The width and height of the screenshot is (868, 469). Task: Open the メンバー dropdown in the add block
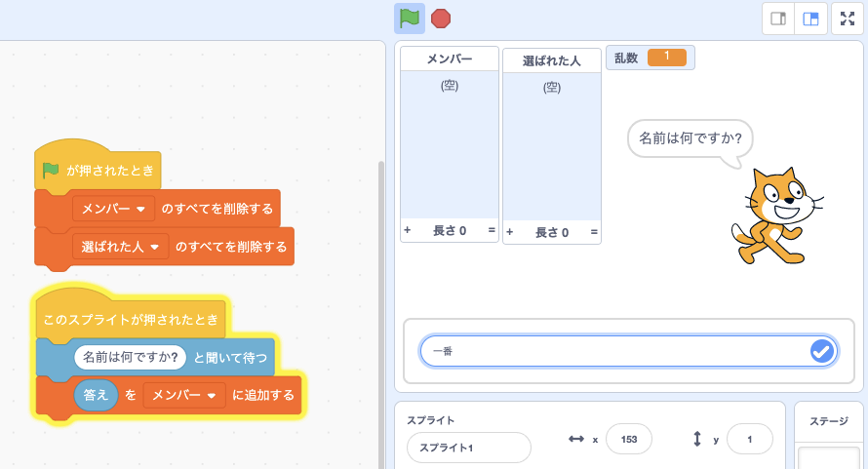tap(184, 395)
